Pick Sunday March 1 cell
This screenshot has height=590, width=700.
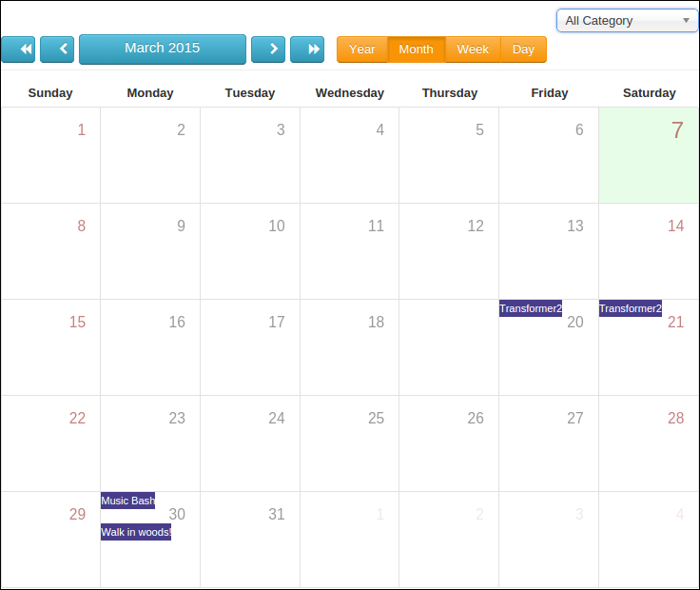(x=50, y=155)
